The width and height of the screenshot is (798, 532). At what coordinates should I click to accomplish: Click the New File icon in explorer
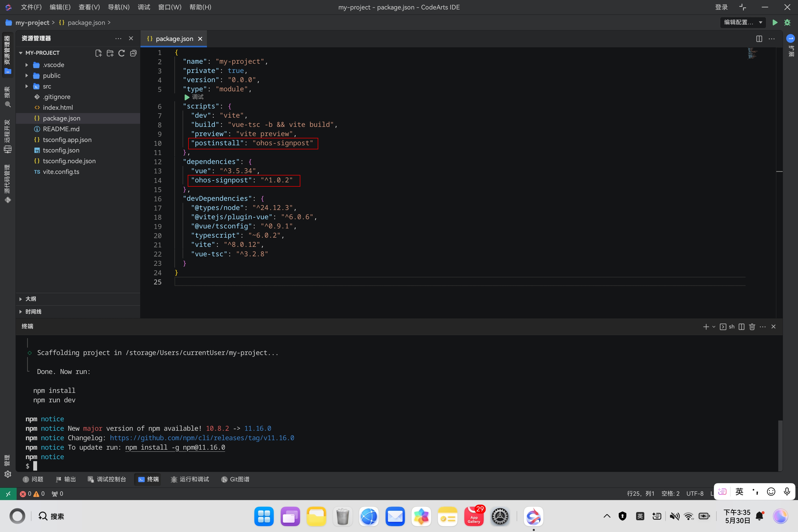pos(98,53)
